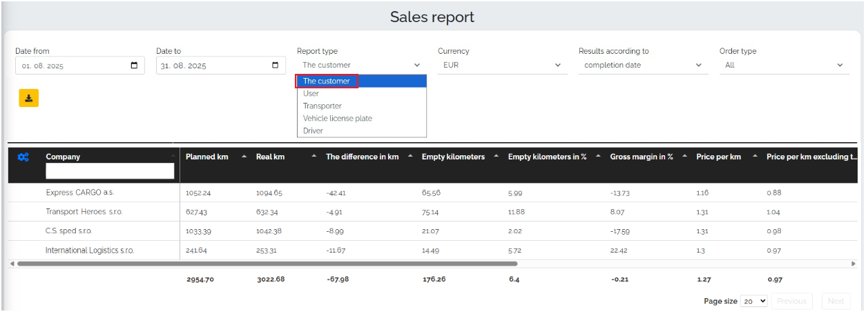Sort by Empty kilometers column arrow

496,157
